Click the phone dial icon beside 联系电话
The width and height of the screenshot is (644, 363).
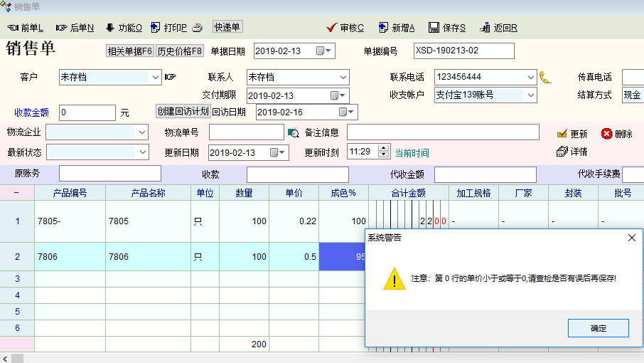[545, 77]
